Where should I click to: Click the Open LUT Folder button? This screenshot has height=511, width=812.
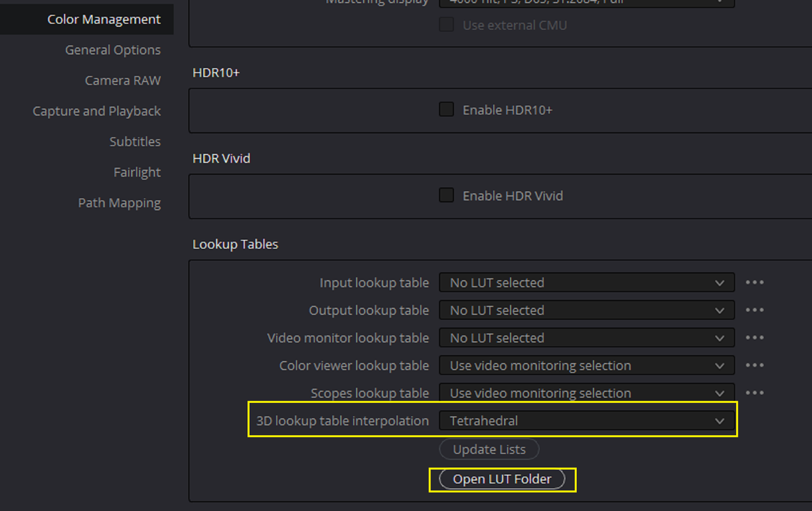(x=502, y=479)
